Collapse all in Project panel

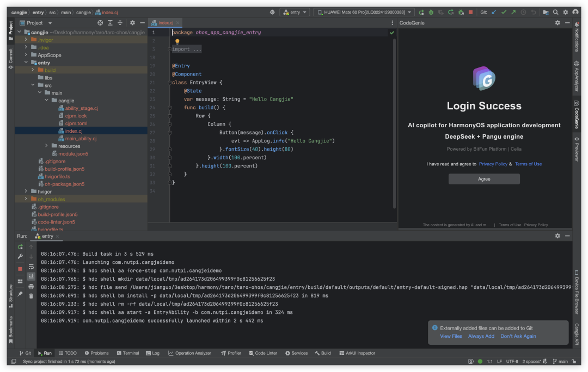119,23
